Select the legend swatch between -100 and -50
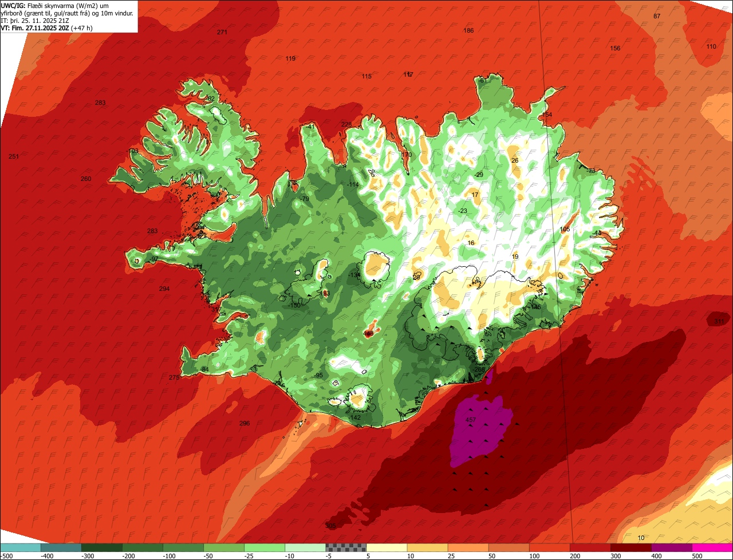733x560 pixels. [x=183, y=547]
